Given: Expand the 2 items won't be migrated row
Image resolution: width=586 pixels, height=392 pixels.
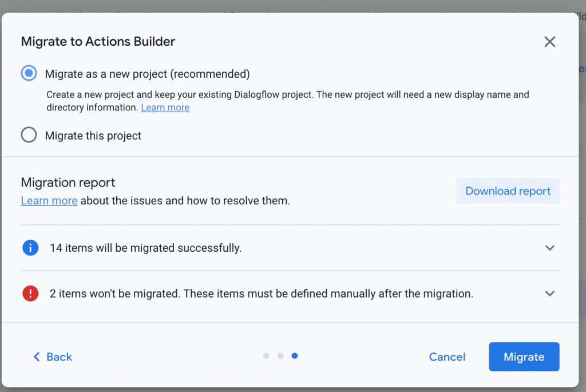Looking at the screenshot, I should (x=549, y=294).
